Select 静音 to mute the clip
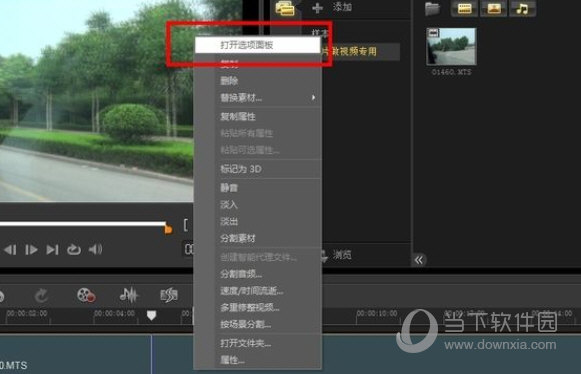This screenshot has height=374, width=581. click(258, 188)
